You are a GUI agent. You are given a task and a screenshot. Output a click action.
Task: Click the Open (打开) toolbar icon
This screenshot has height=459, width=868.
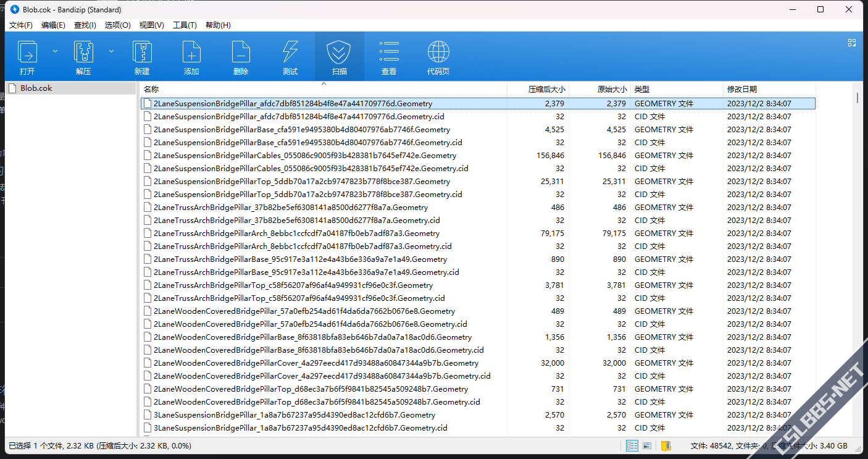point(27,52)
